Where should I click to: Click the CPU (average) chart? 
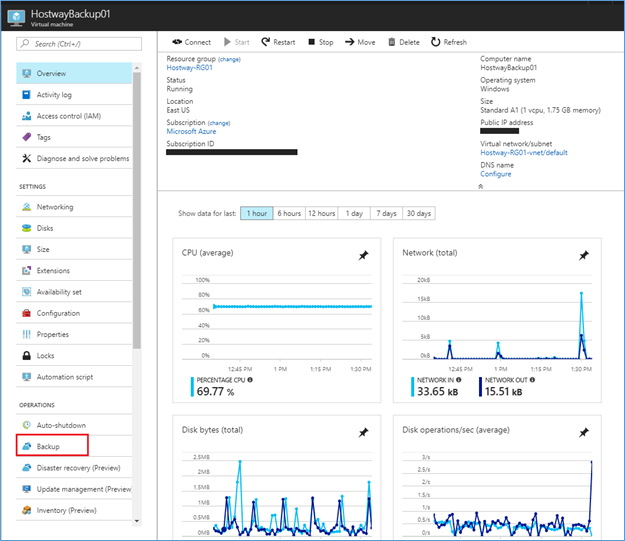pos(277,320)
